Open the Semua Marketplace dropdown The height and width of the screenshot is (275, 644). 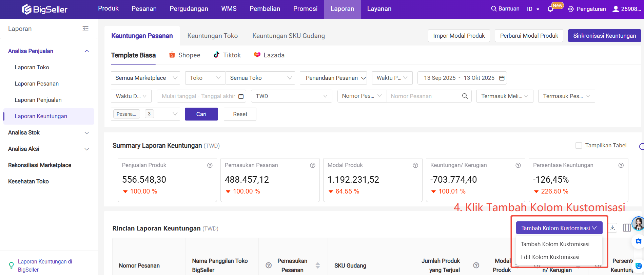tap(145, 78)
